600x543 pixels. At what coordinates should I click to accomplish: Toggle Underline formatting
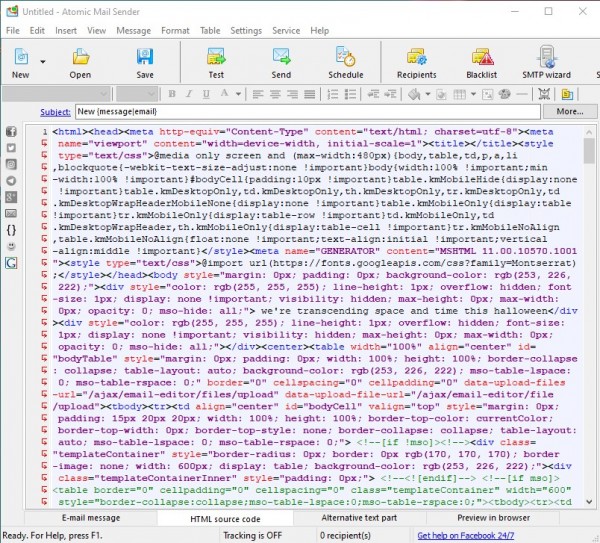206,94
